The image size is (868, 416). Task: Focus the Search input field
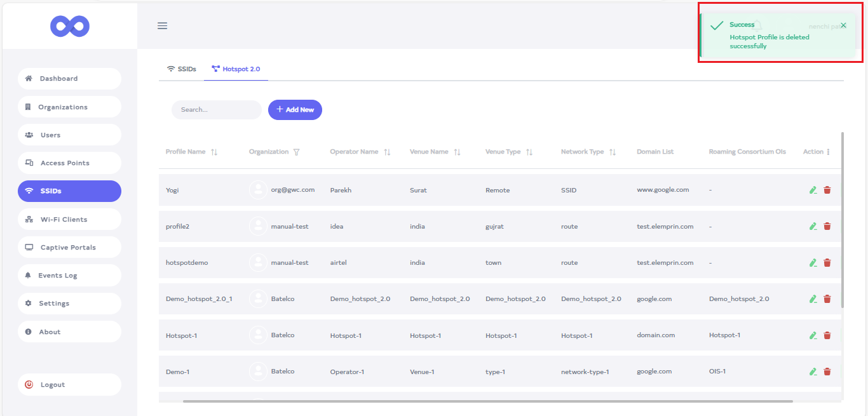216,110
